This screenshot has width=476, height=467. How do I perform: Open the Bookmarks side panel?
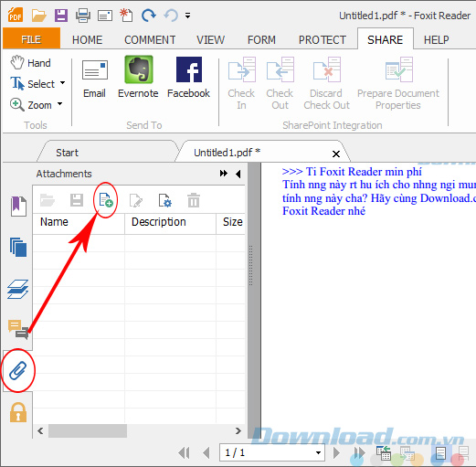18,206
